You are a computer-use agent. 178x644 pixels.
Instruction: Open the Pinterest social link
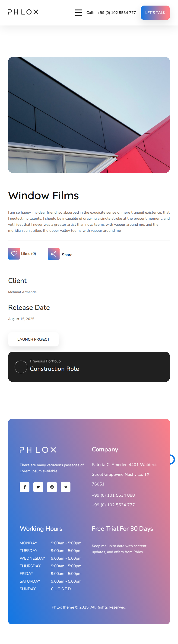point(52,487)
